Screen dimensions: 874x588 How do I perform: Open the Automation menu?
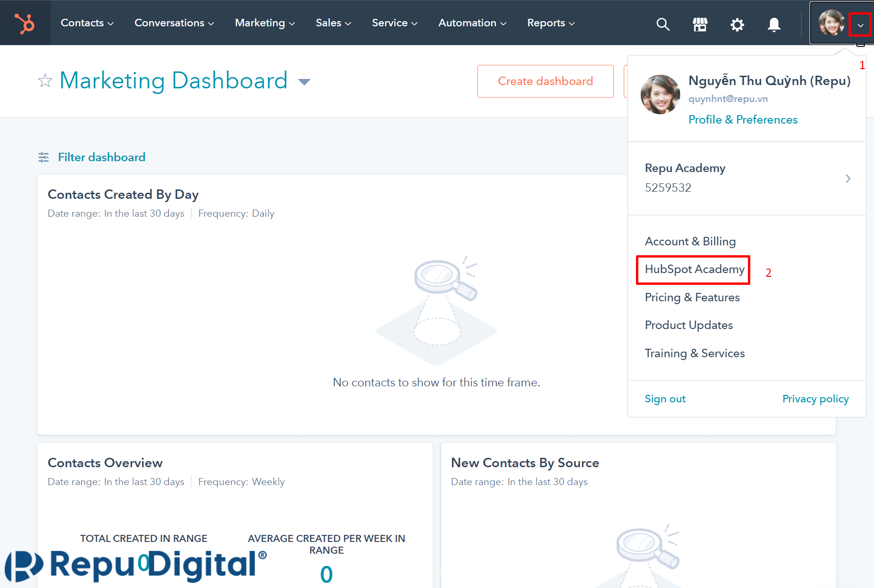pos(472,23)
